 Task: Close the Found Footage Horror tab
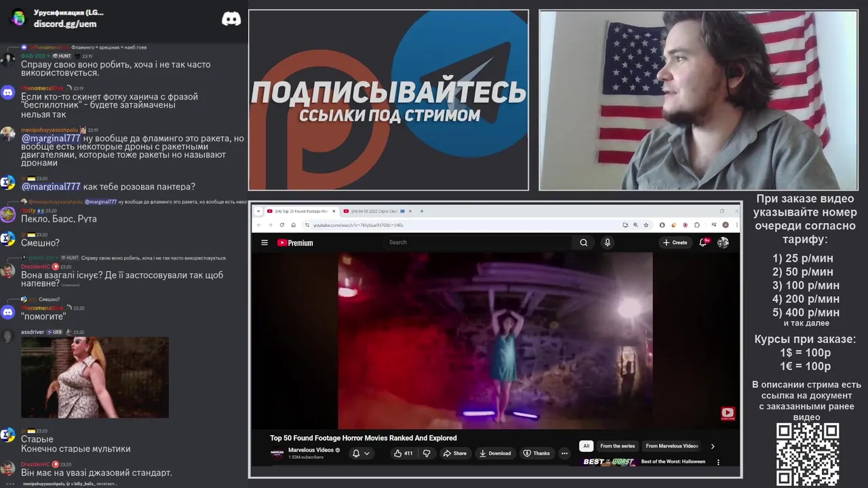[x=334, y=211]
